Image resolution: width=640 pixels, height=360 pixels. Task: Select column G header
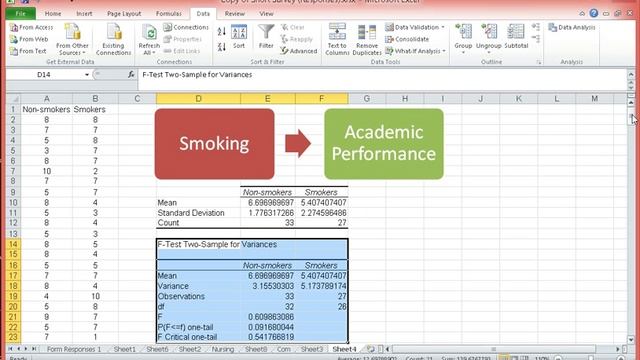tap(367, 99)
